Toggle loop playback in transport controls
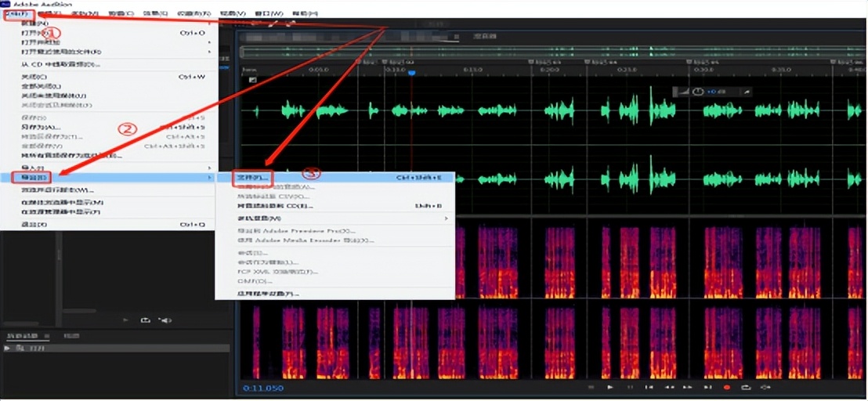The height and width of the screenshot is (401, 868). pyautogui.click(x=745, y=387)
